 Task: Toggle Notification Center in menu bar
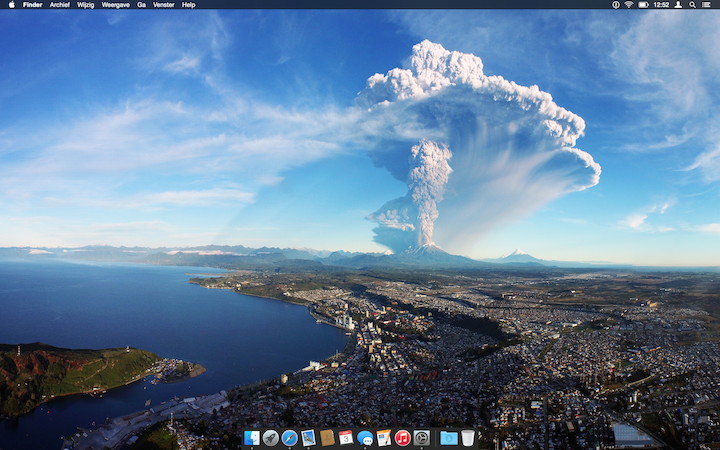coord(708,5)
